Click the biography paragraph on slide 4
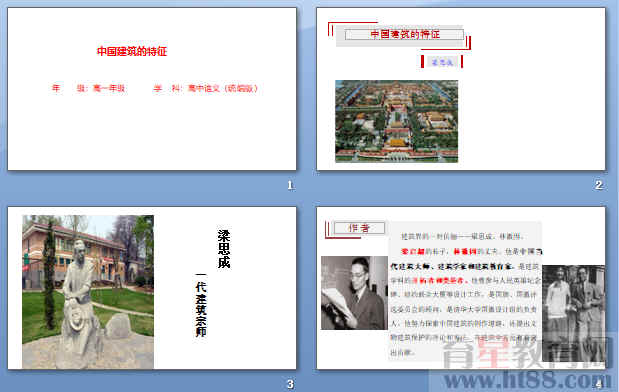This screenshot has width=619, height=392. (464, 294)
